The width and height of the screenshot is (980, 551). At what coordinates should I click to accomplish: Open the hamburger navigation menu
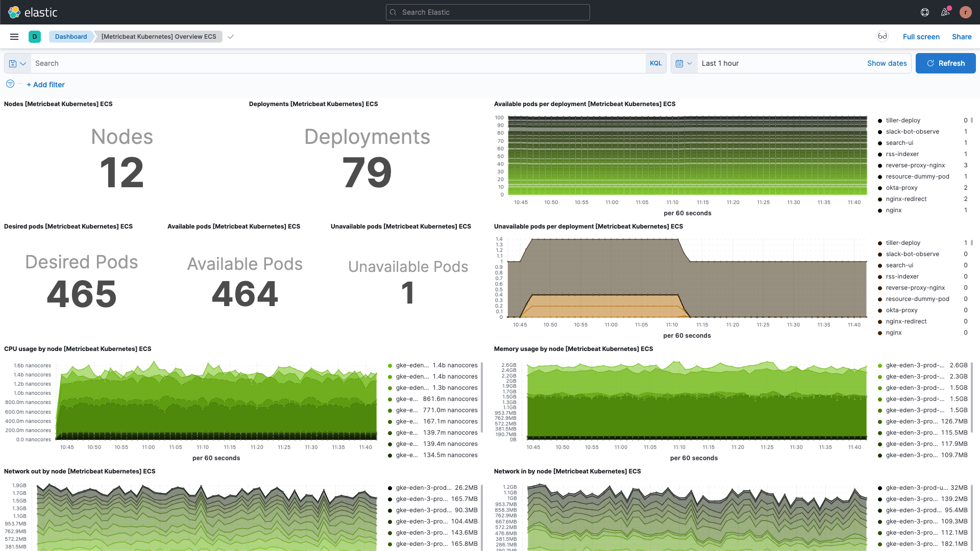click(x=14, y=37)
